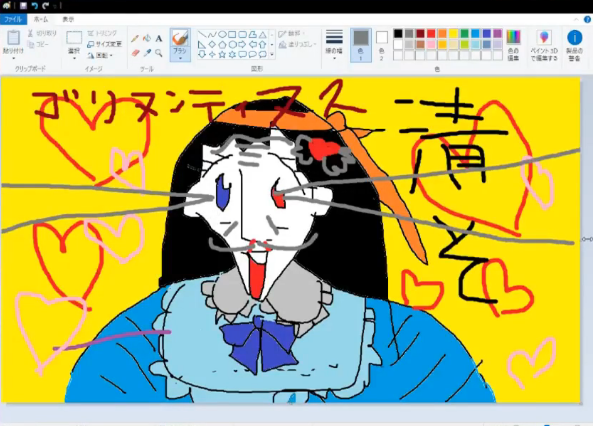Open the shape Fill (塗りつぶし) dropdown
Viewport: 593px width, 426px height.
[297, 45]
